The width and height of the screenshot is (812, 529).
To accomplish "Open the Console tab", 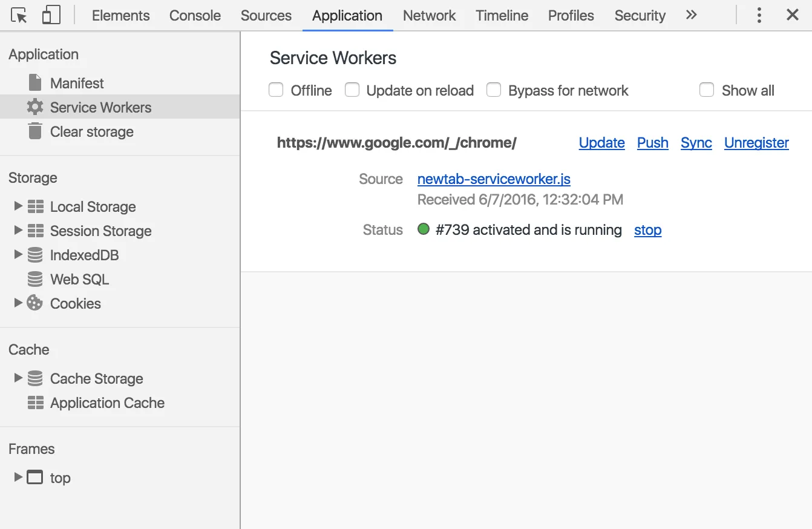I will tap(195, 16).
